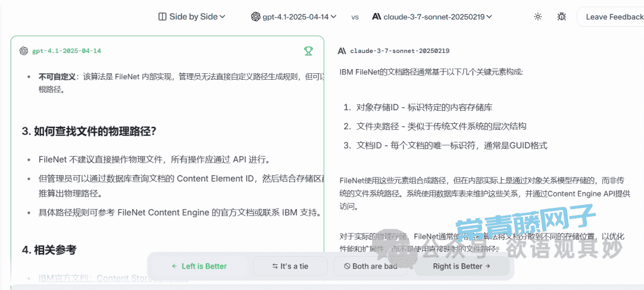Vote Right is Better
The image size is (644, 290).
pos(462,266)
